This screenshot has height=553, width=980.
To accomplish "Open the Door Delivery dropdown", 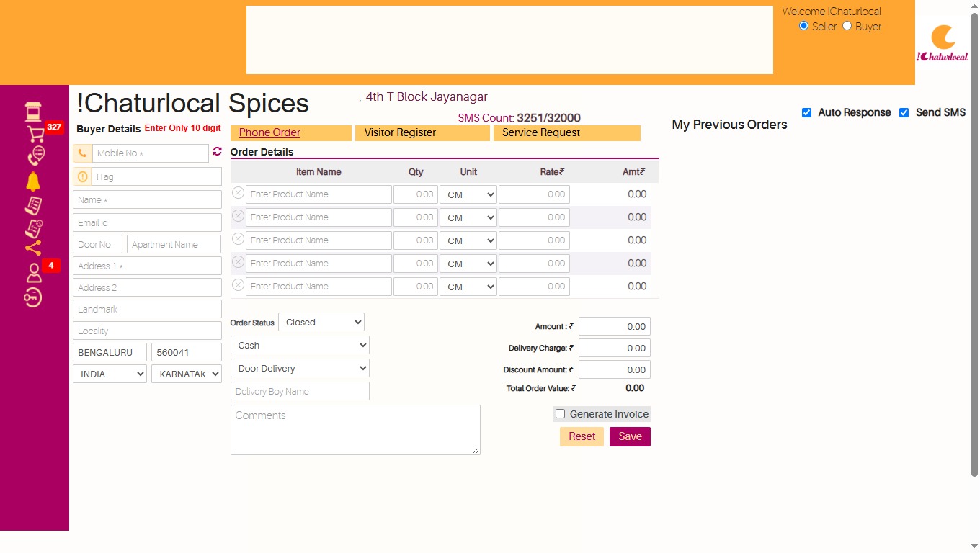I will [300, 368].
